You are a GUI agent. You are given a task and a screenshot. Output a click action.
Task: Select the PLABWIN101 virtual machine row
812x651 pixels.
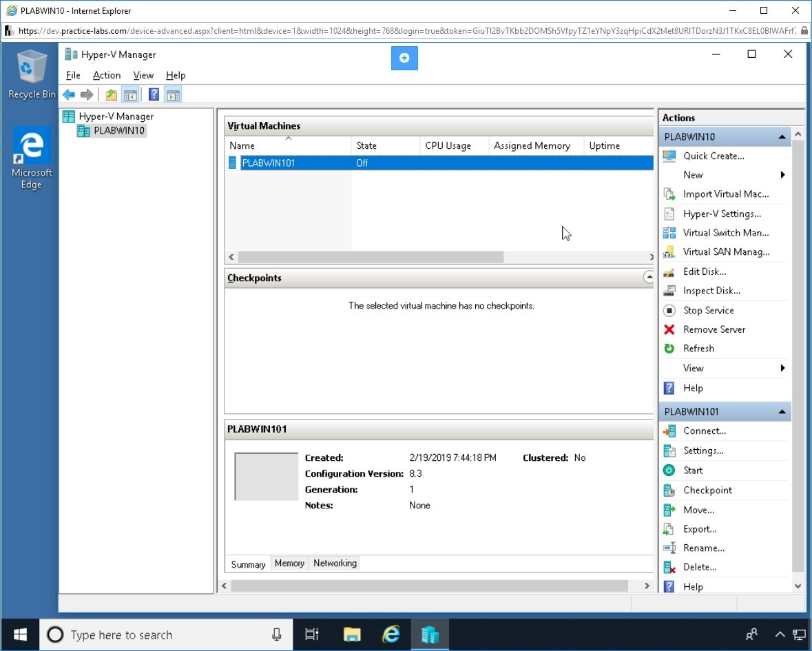click(439, 163)
